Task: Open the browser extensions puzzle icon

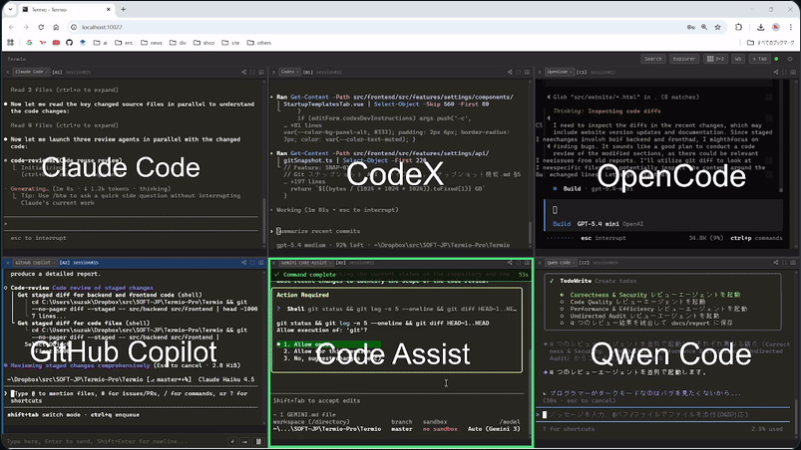Action: point(738,27)
